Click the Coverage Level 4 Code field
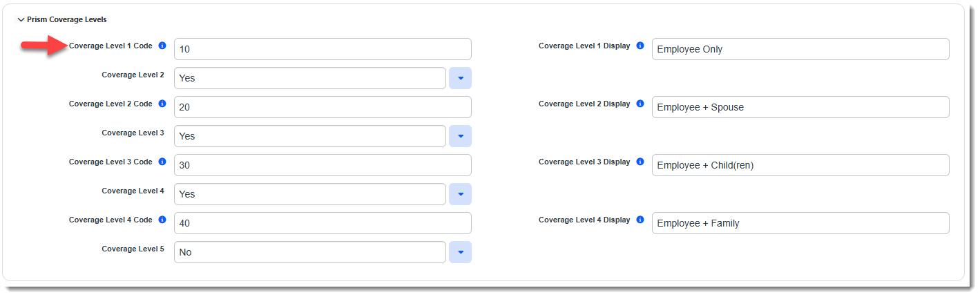This screenshot has height=297, width=980. click(x=323, y=223)
